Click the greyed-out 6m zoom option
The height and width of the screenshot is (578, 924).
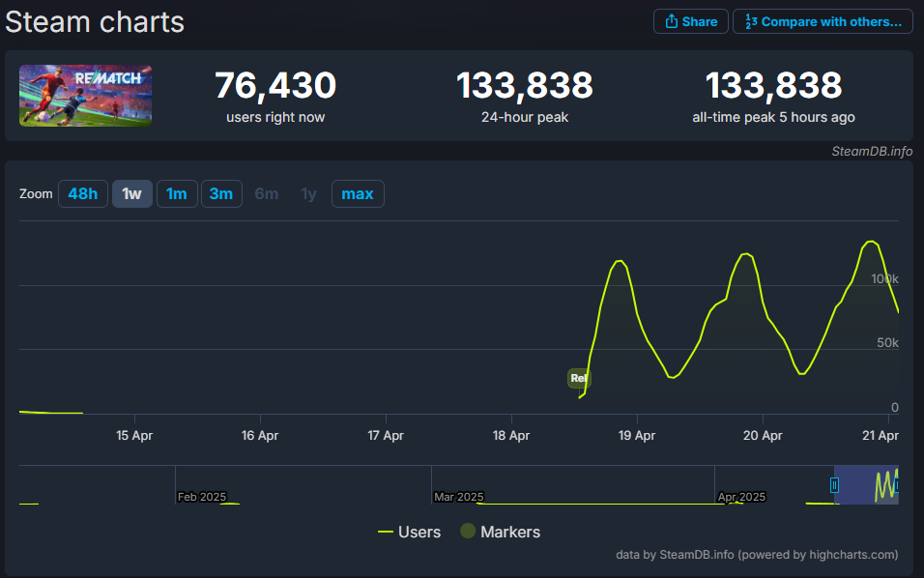point(266,194)
